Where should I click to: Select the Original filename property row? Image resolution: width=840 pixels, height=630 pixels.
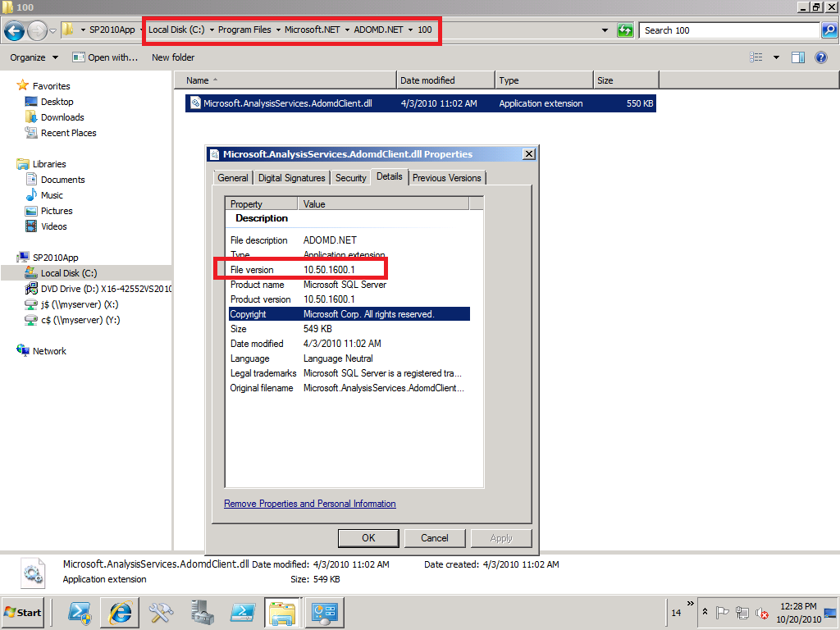coord(349,388)
